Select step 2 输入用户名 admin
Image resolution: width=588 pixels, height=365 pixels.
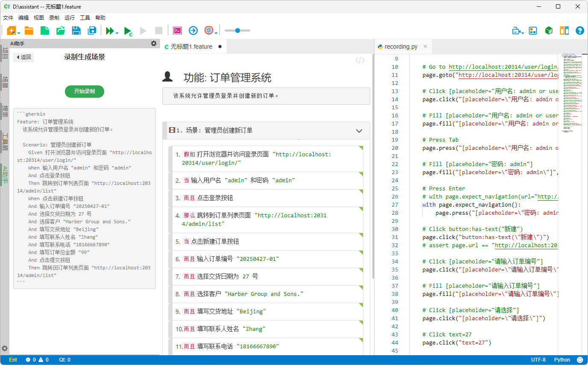coord(266,181)
